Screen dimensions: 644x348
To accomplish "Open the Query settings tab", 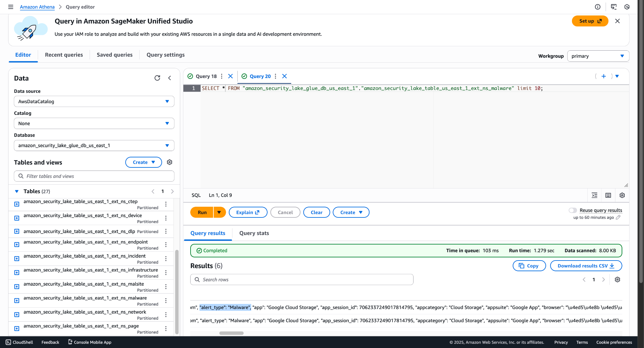I will (x=166, y=55).
